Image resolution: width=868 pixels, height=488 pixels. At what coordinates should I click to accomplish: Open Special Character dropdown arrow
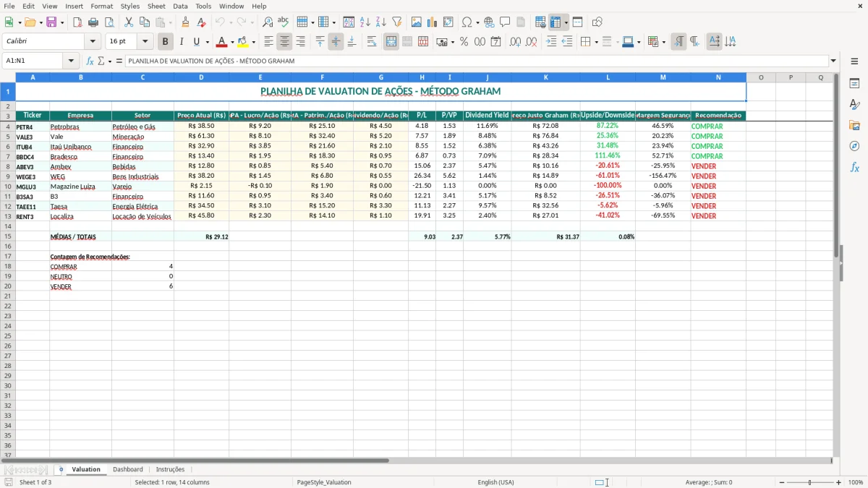pyautogui.click(x=478, y=22)
